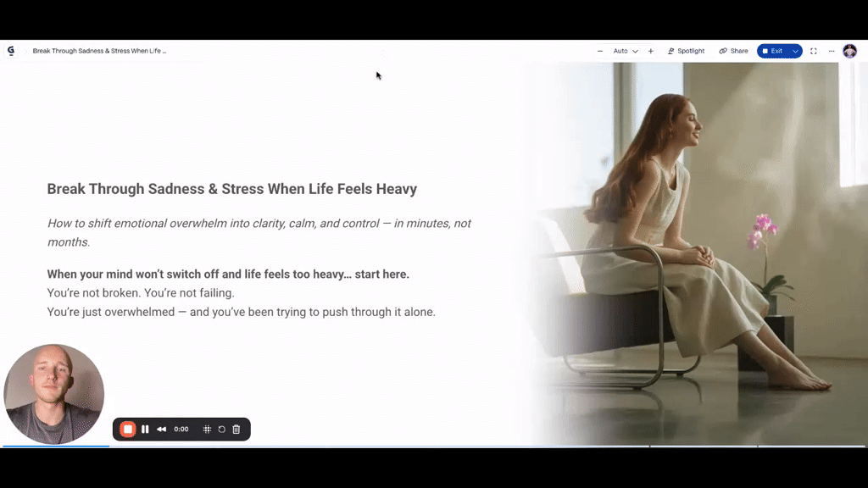Click the italic subtitle starting How to shift
Screen dimensions: 868x488
click(x=259, y=233)
